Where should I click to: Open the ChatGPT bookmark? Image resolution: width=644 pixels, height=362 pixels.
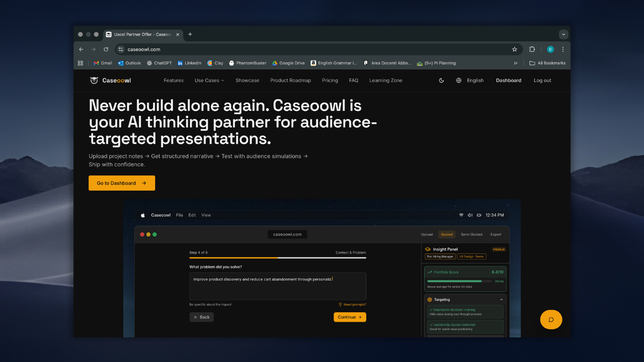click(159, 63)
